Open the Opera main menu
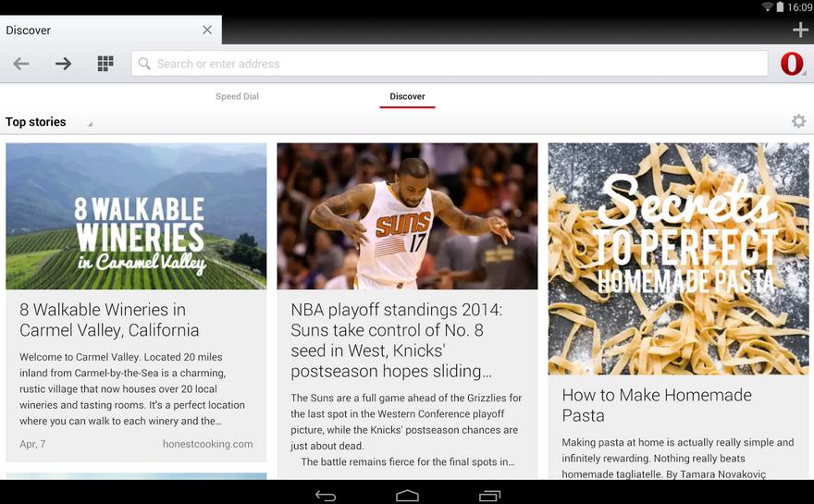 (x=792, y=64)
